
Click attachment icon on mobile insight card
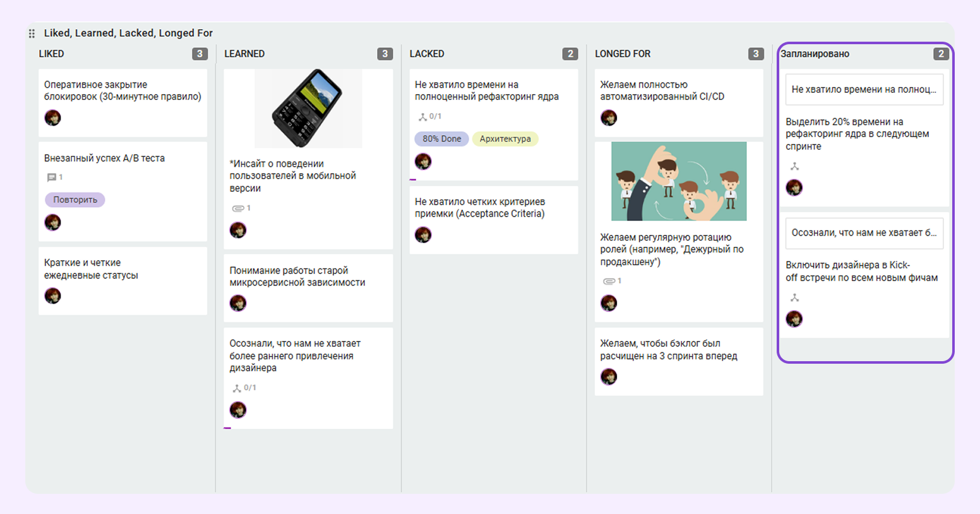tap(237, 208)
